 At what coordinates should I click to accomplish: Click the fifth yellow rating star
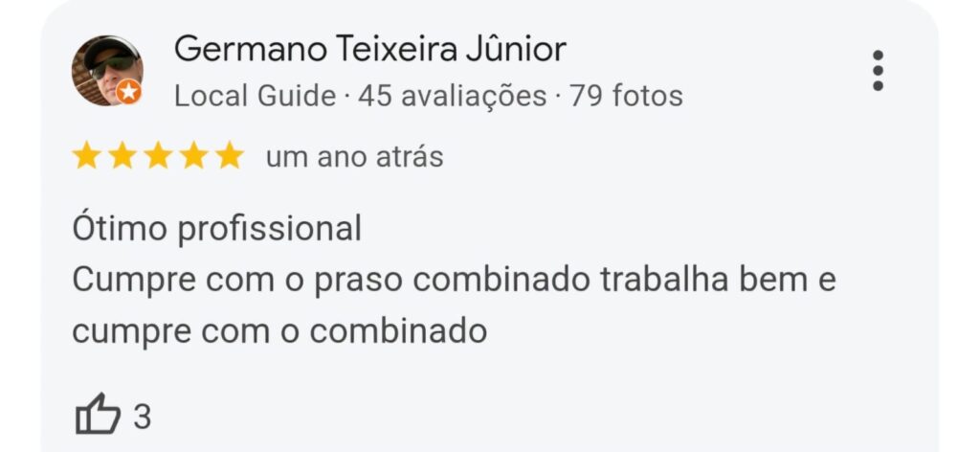230,155
